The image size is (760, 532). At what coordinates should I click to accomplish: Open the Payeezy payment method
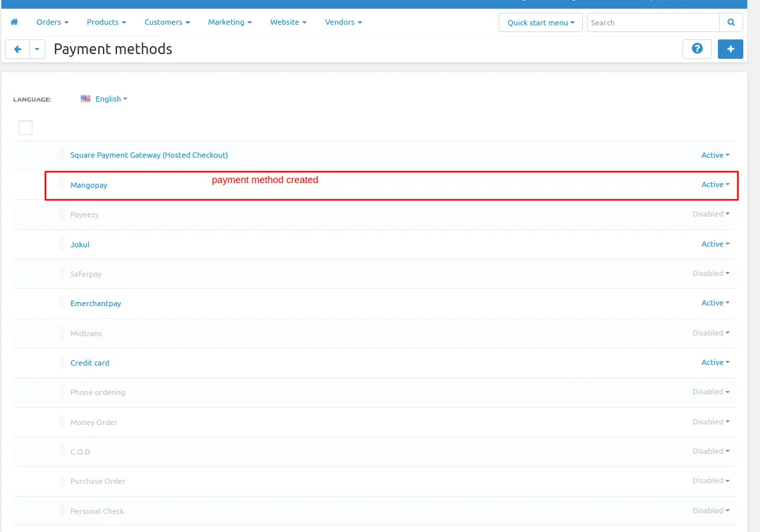[x=84, y=215]
